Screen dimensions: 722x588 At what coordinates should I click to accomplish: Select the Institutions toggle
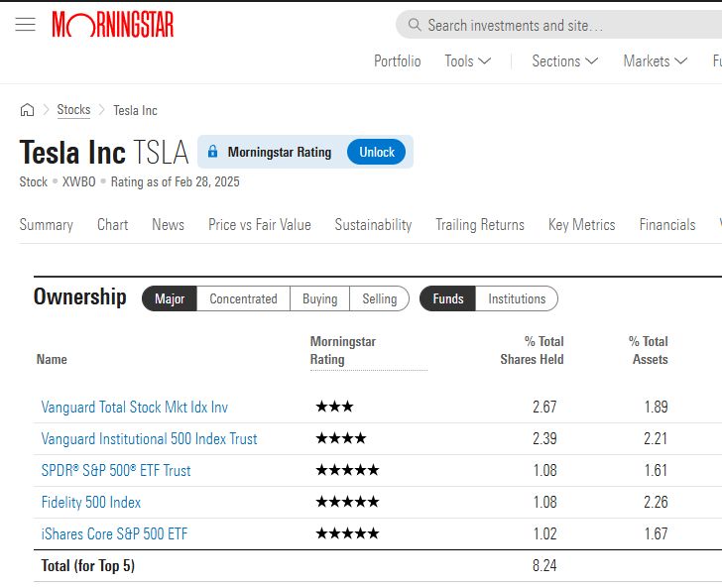[517, 298]
